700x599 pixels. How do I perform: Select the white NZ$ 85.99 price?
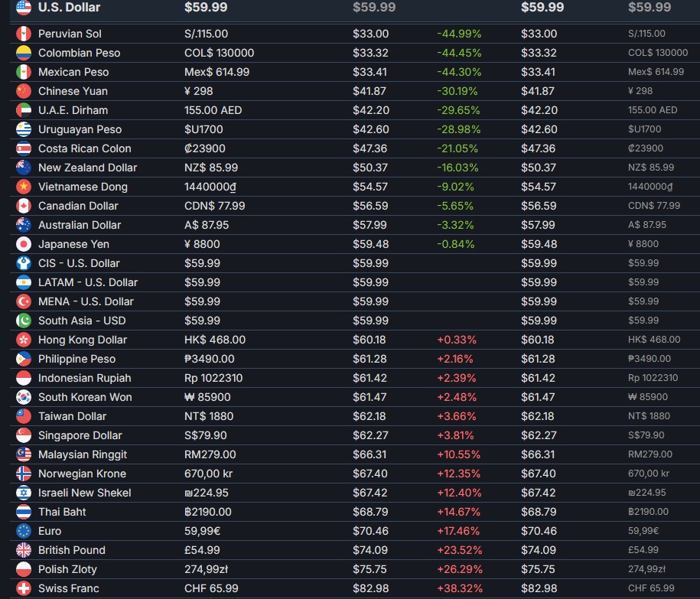tap(211, 168)
